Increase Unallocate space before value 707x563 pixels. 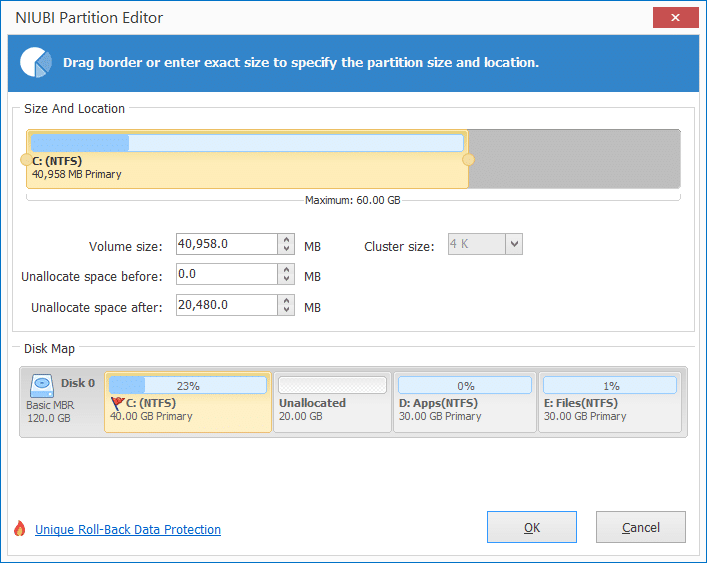(x=286, y=270)
